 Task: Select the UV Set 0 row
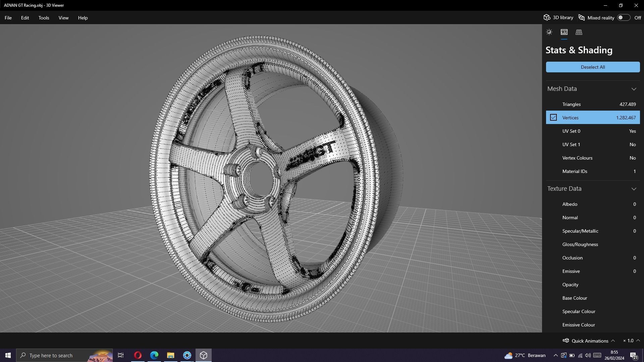pyautogui.click(x=593, y=131)
